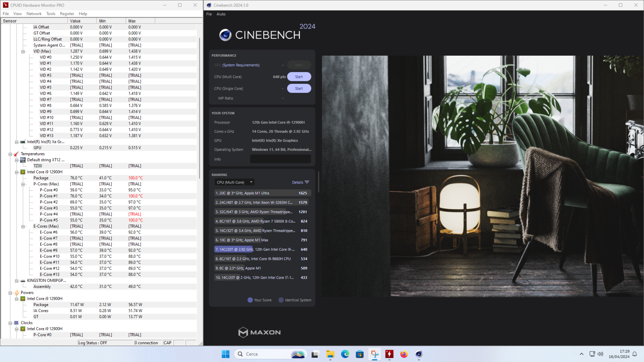Collapse Intel Core i9 12900H under Temperatures
644x362 pixels.
(16, 172)
